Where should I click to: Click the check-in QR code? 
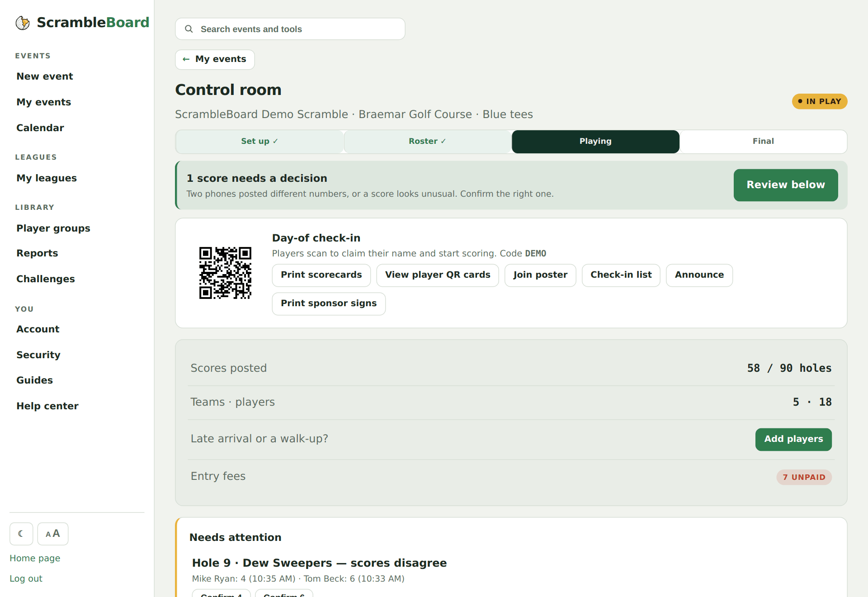pyautogui.click(x=225, y=273)
